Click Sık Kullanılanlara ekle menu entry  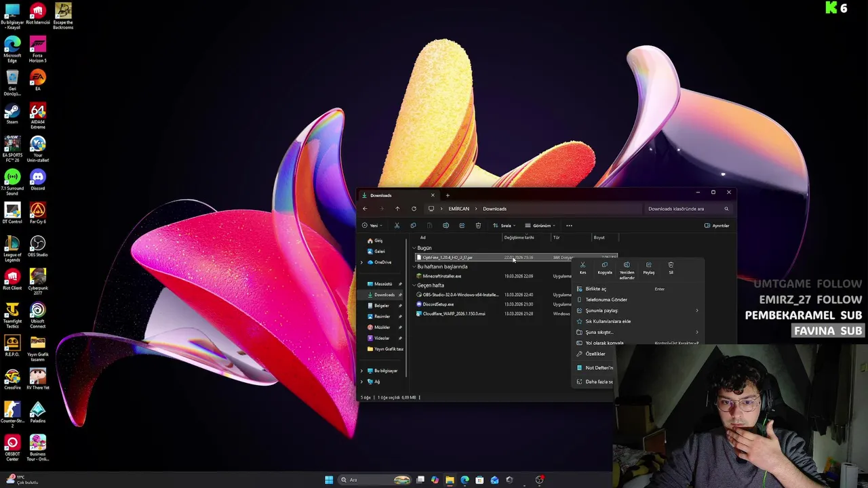(x=637, y=321)
